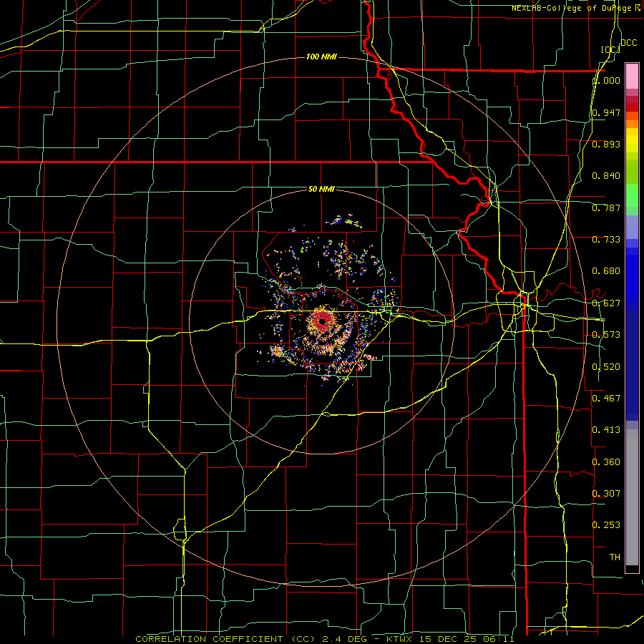Click the 0.893 legend value

point(606,144)
